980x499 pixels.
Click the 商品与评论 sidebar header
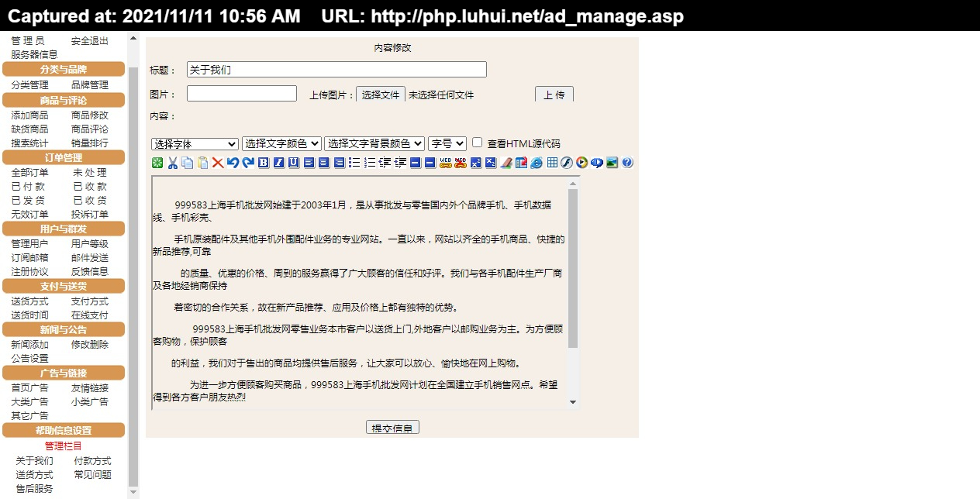pos(64,100)
